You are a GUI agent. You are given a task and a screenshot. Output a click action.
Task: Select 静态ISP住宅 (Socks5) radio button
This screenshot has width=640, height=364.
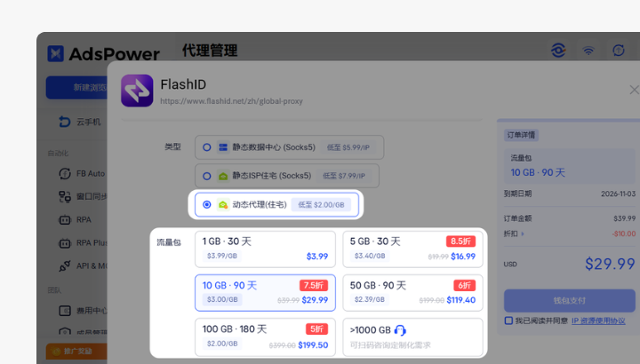pos(207,176)
